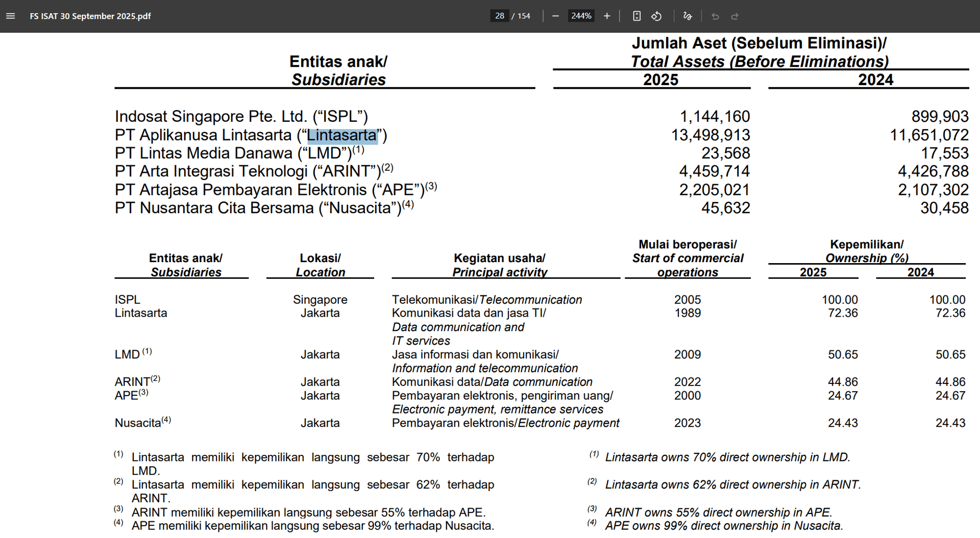
Task: Click the Information and telecommunication text
Action: point(485,368)
